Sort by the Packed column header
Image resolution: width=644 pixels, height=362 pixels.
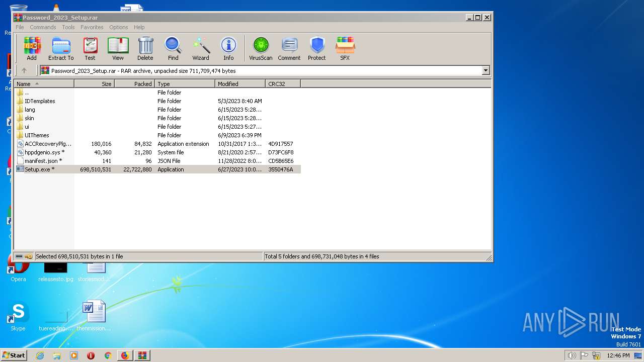tap(135, 84)
